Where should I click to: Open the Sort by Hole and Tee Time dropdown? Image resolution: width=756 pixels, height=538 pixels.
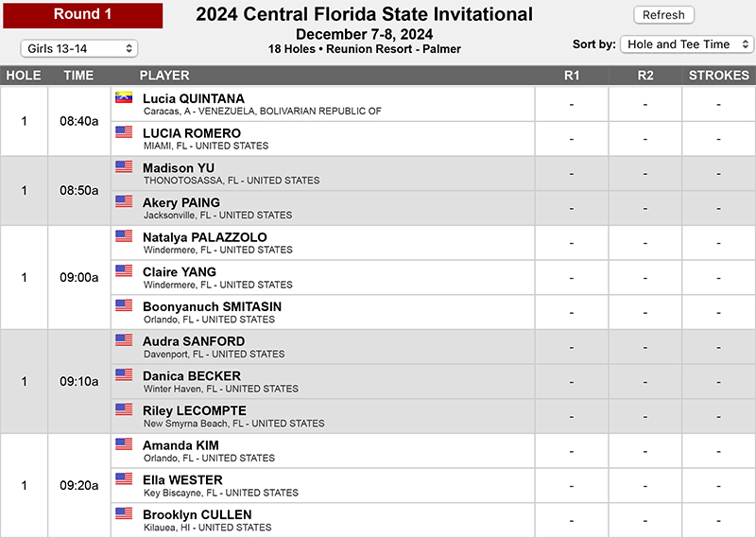[687, 44]
